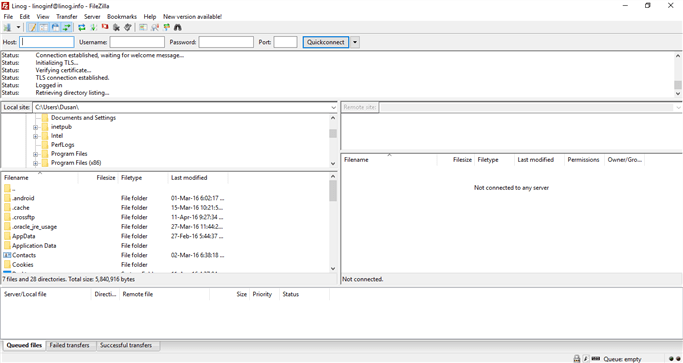The width and height of the screenshot is (683, 363).
Task: Select the Contacts folder
Action: [x=24, y=255]
